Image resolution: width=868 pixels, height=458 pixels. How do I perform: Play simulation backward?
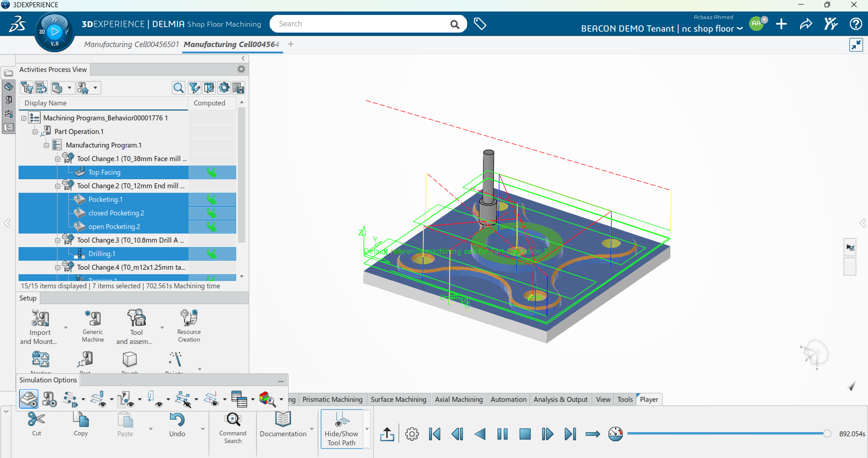point(479,434)
